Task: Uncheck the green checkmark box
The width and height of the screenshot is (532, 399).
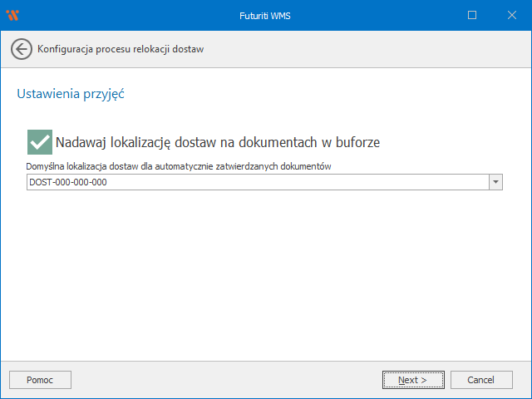Action: point(39,141)
